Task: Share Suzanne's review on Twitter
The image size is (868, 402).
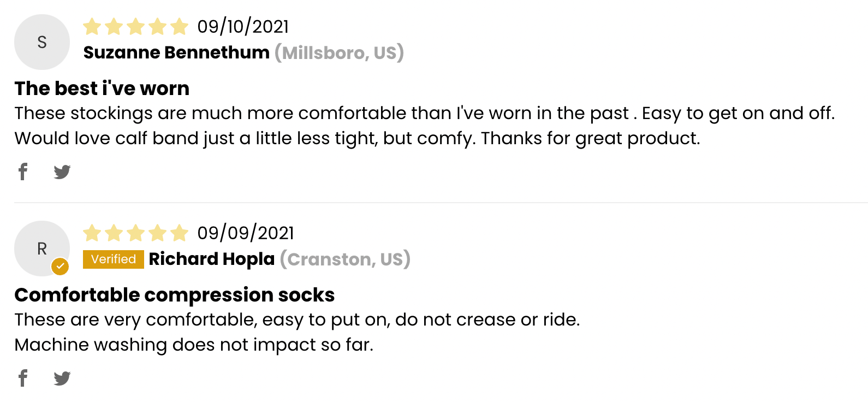Action: [62, 172]
